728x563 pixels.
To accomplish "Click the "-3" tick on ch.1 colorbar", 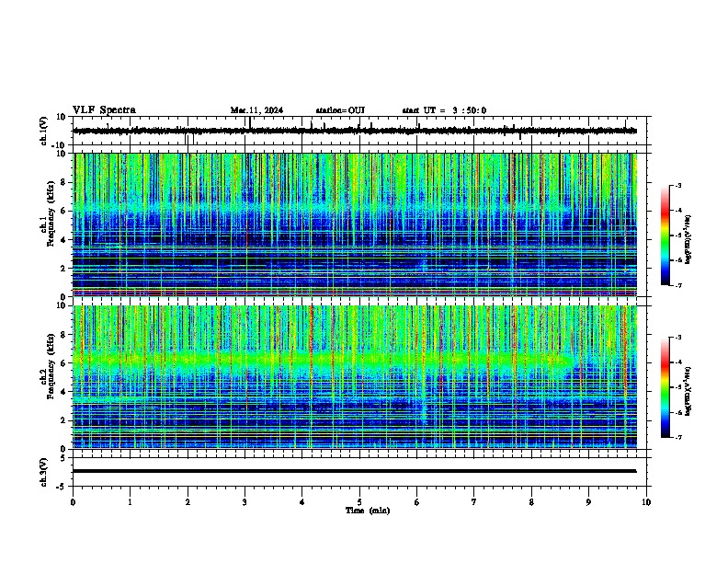I will (677, 186).
